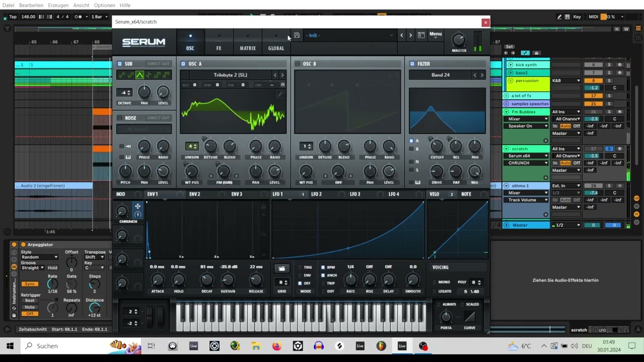
Task: Choose the previous filter type arrow
Action: point(474,75)
